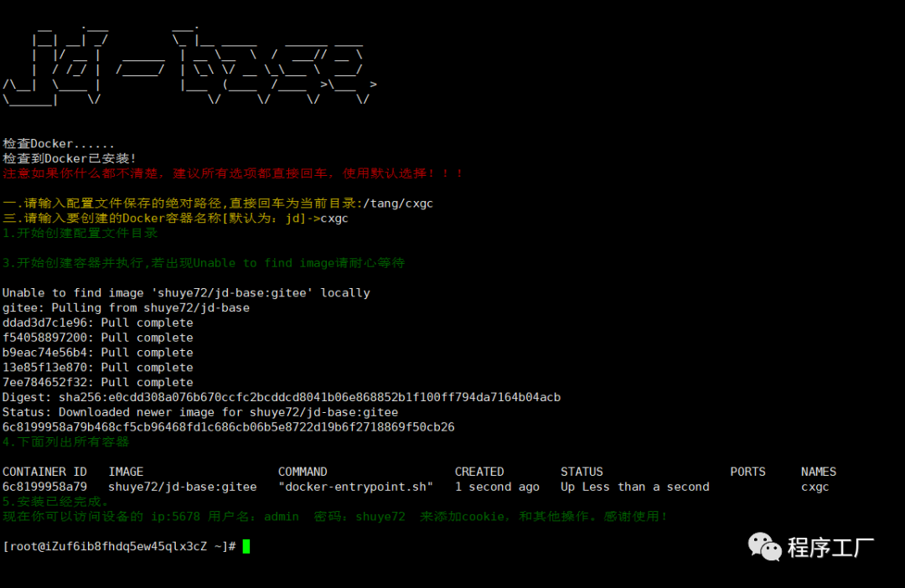Click 'ip:5678' in the final green message
The height and width of the screenshot is (588, 905).
(x=175, y=517)
